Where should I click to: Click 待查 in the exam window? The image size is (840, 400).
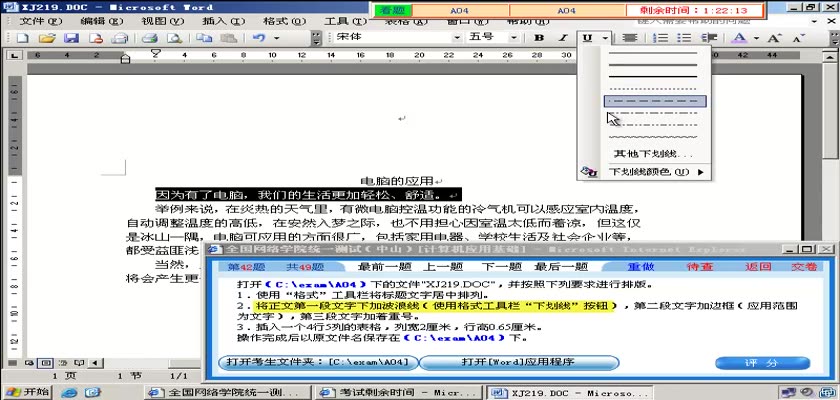point(700,267)
